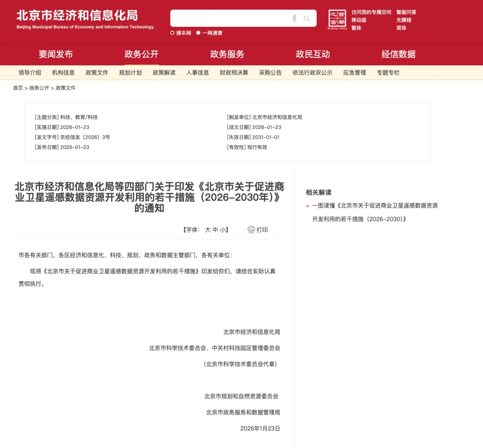
Task: Go to 专题专栏 submenu
Action: [388, 73]
